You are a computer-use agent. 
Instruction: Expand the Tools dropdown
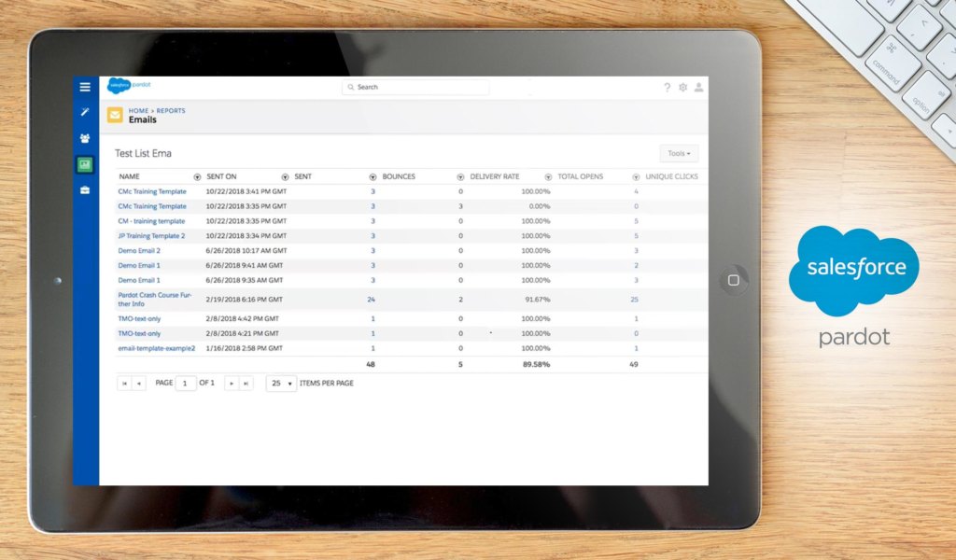point(679,153)
